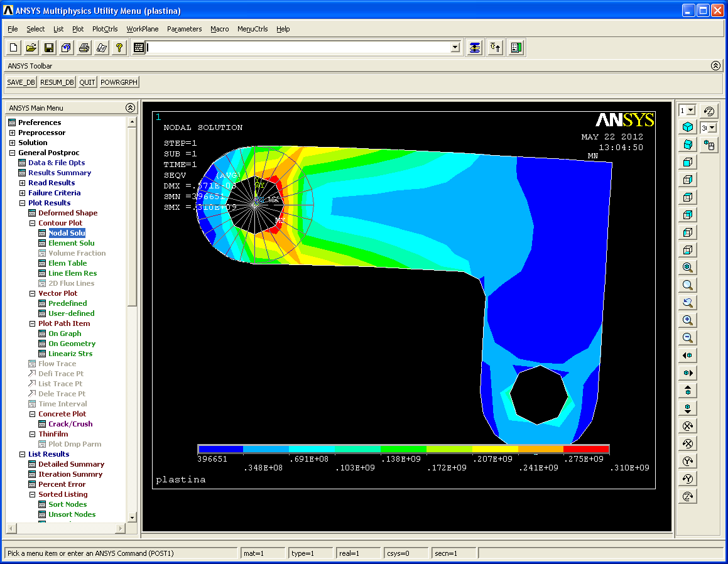Collapse the General Postproc tree node
Image resolution: width=728 pixels, height=564 pixels.
[x=12, y=153]
